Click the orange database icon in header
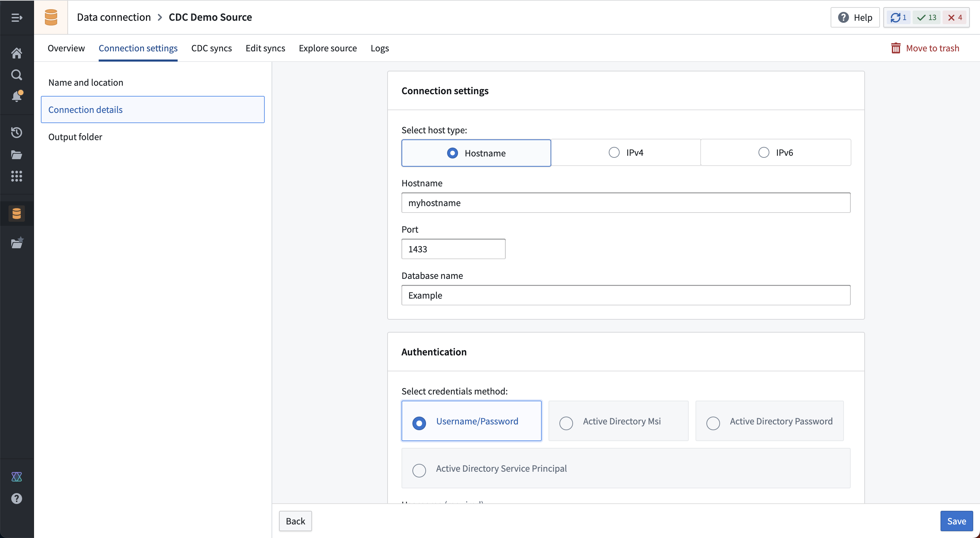980x538 pixels. (51, 17)
